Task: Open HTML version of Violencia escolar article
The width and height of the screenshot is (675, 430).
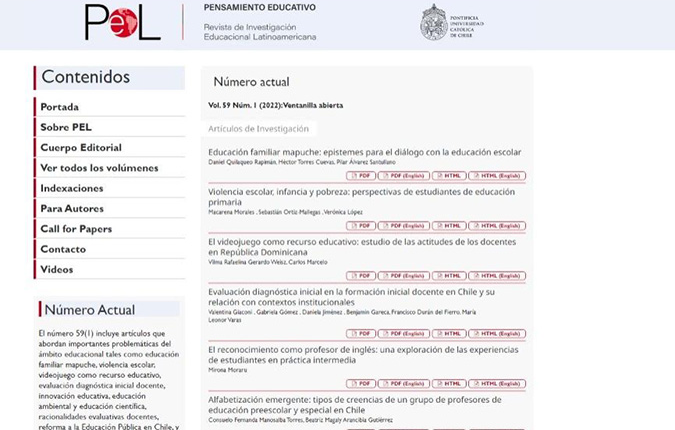Action: click(x=449, y=226)
